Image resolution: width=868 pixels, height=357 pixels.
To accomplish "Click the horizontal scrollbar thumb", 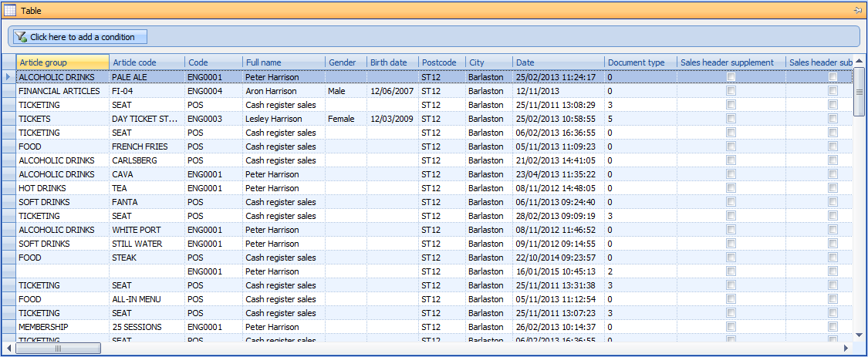I will coord(58,348).
